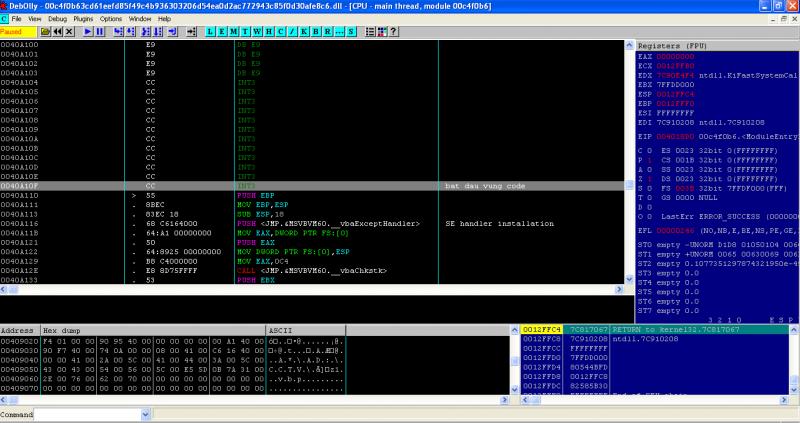Show Source with S button
Viewport: 800px width, 423px height.
coord(351,32)
